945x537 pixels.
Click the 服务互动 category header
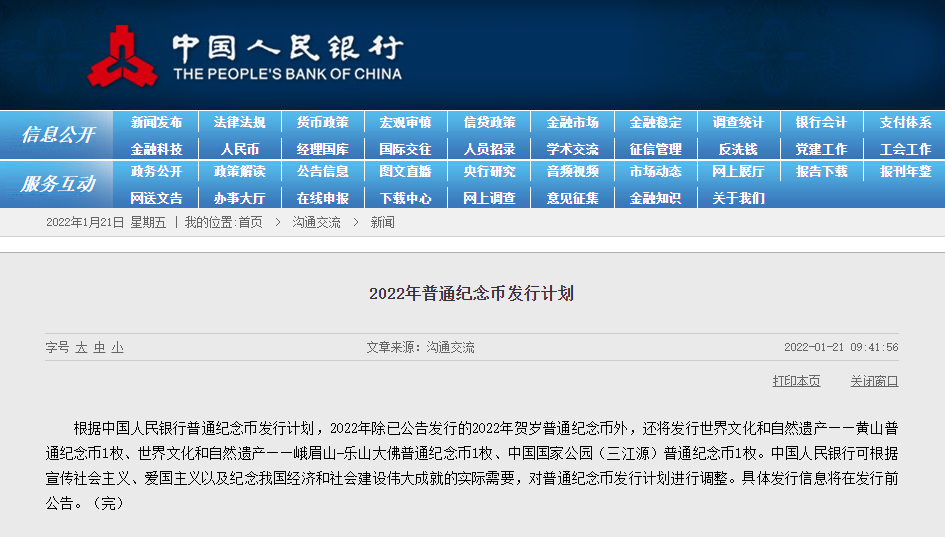point(58,184)
